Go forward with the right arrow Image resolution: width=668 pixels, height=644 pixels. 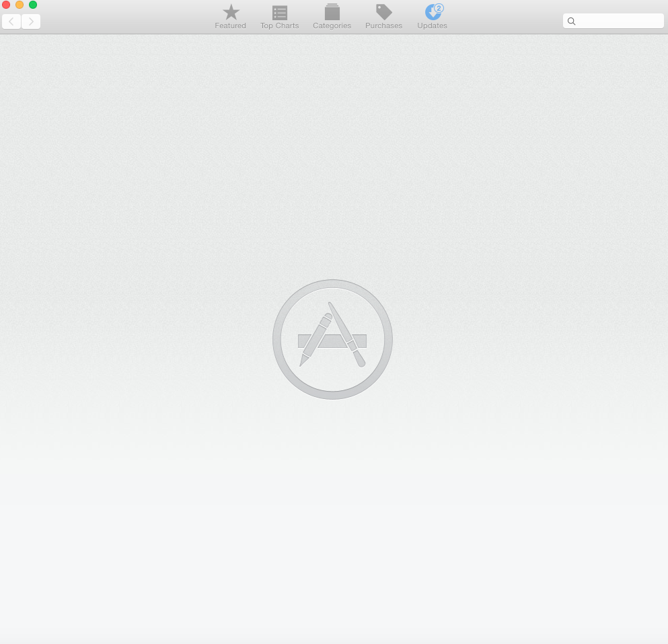[31, 22]
